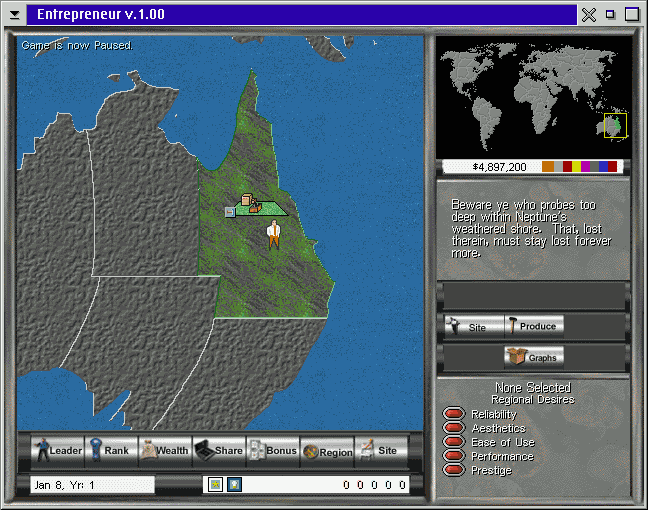Open the Produce hammer button
648x510 pixels.
click(x=534, y=326)
